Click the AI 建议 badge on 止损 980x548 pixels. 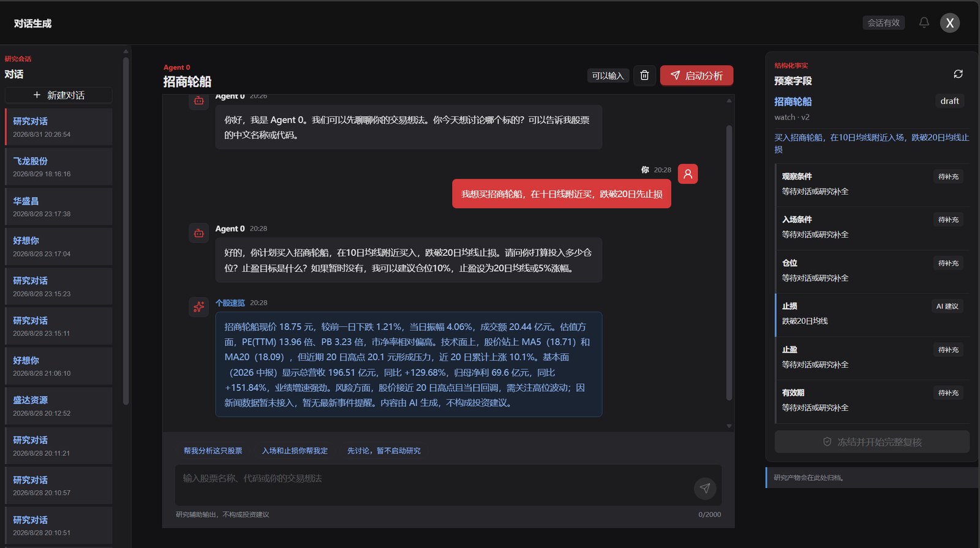pyautogui.click(x=947, y=306)
